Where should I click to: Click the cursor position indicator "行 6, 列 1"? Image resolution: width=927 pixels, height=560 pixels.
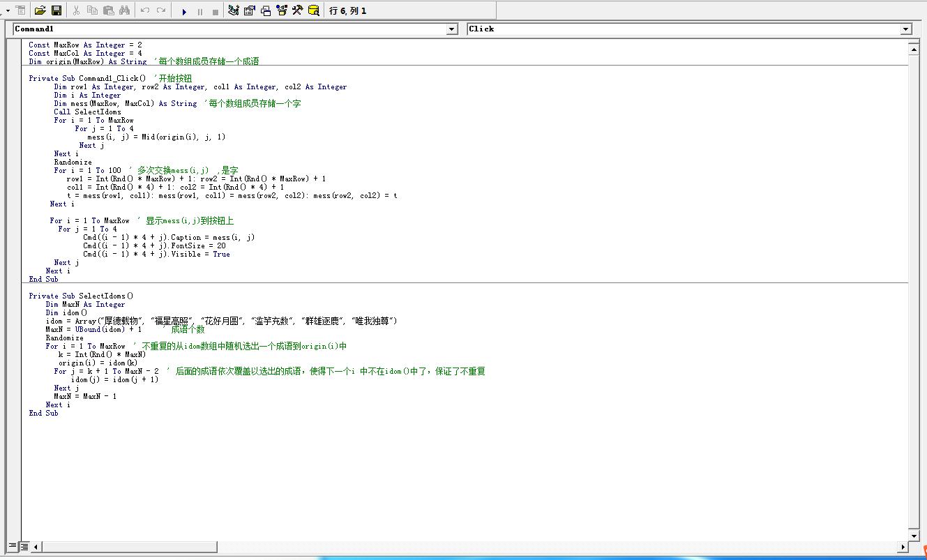[348, 10]
